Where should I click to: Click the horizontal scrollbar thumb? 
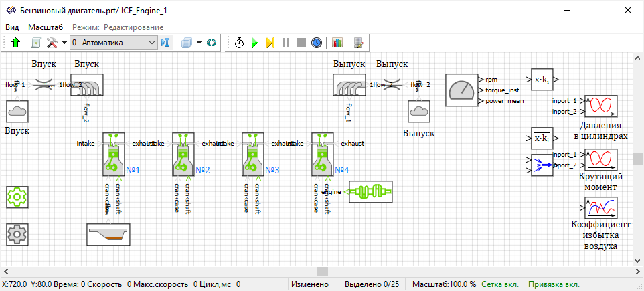(x=322, y=271)
